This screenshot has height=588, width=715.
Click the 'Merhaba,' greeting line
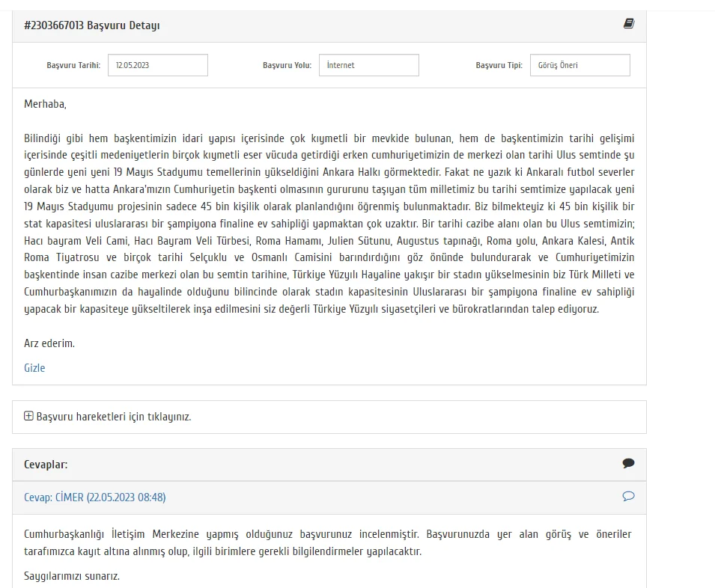click(45, 104)
